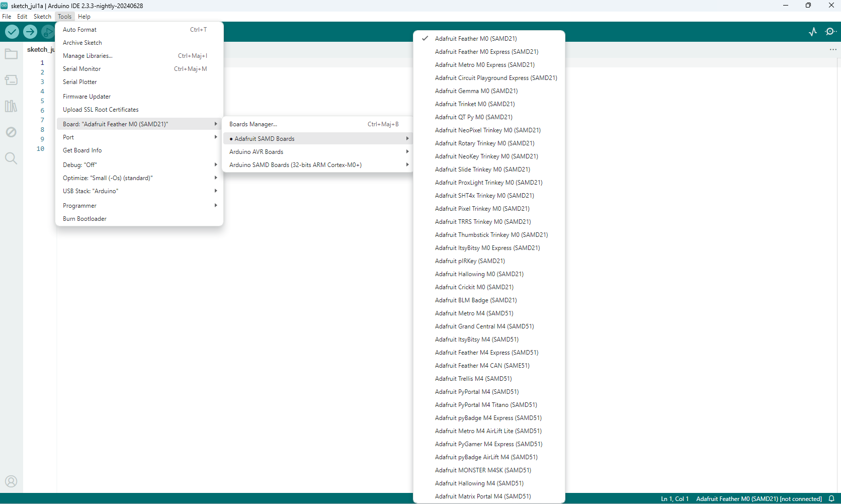Select Adafruit ItsyBitsy M0 Express board
The height and width of the screenshot is (504, 841).
click(489, 248)
